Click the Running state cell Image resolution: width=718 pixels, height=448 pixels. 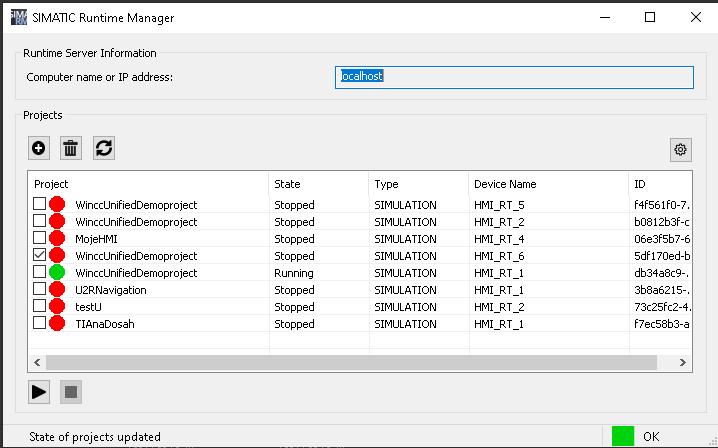[294, 273]
